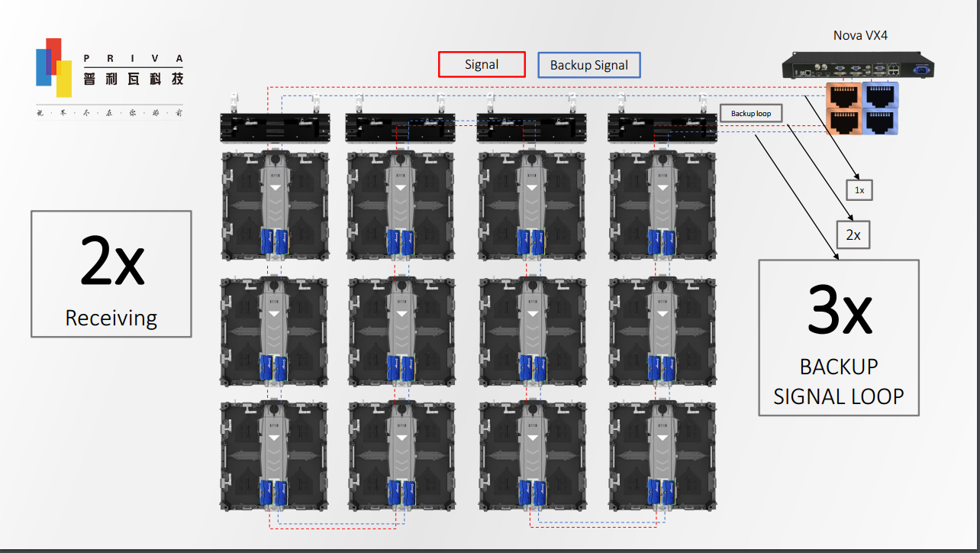Click the middle-row LED cabinet in second column
Viewport: 980px width, 553px height.
tap(402, 331)
